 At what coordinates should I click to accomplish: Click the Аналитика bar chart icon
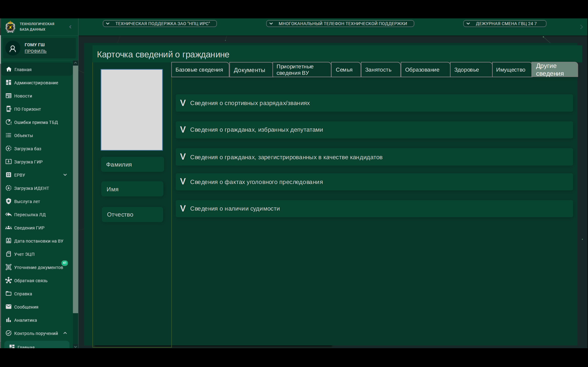coord(8,320)
